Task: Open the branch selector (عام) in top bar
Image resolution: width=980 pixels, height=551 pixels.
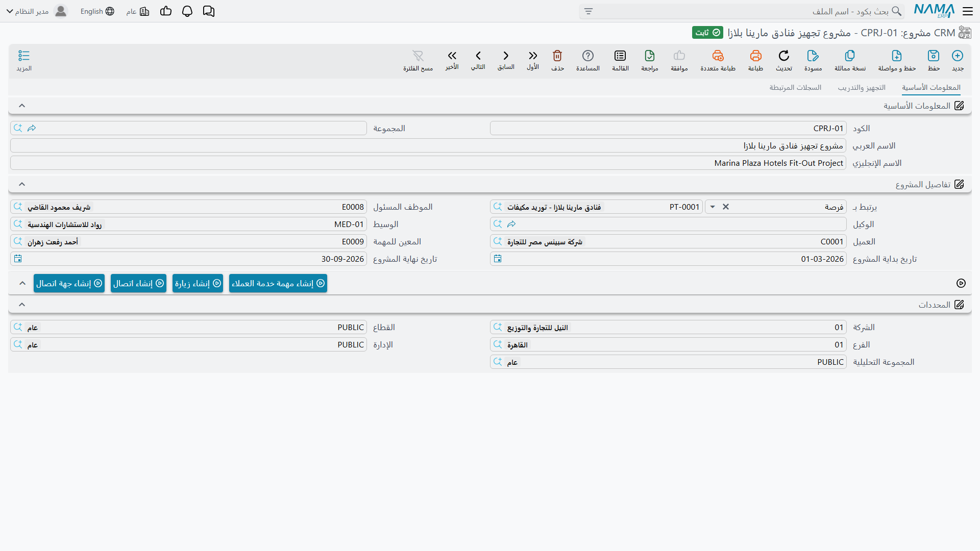Action: (138, 11)
